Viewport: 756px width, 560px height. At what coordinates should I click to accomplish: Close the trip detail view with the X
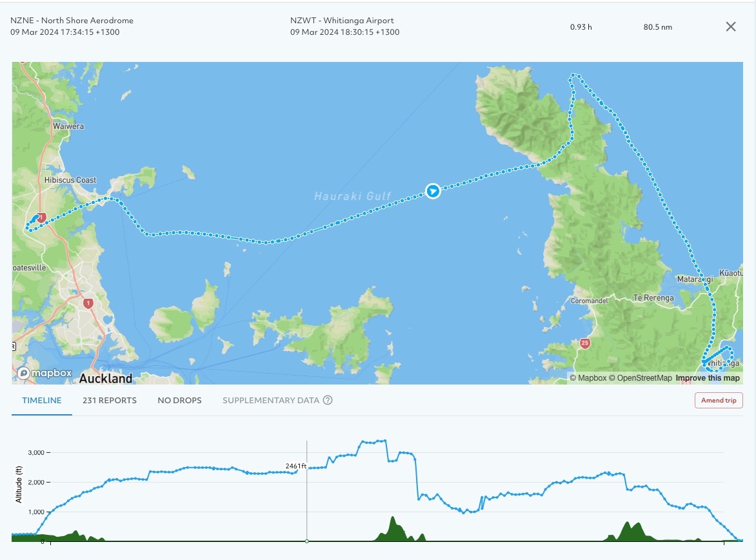730,26
